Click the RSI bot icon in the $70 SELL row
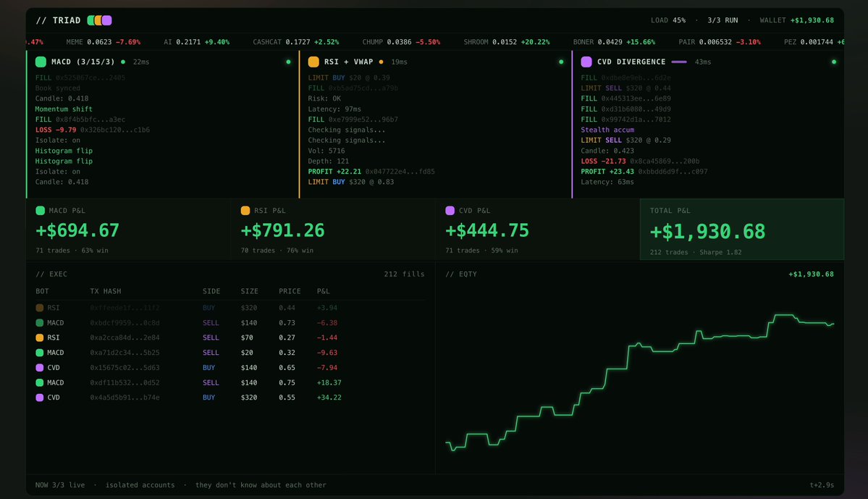Screen dimensions: 868x499 coord(39,337)
